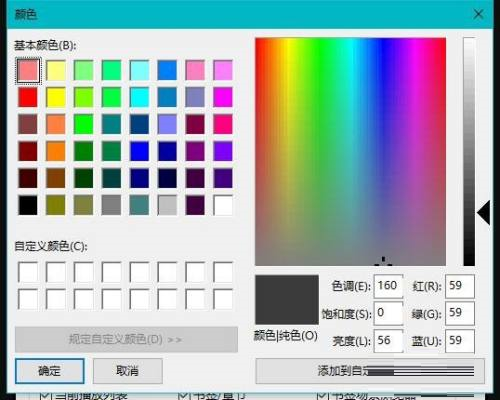Select the bright pure yellow basic color
The image size is (500, 400).
tap(56, 97)
